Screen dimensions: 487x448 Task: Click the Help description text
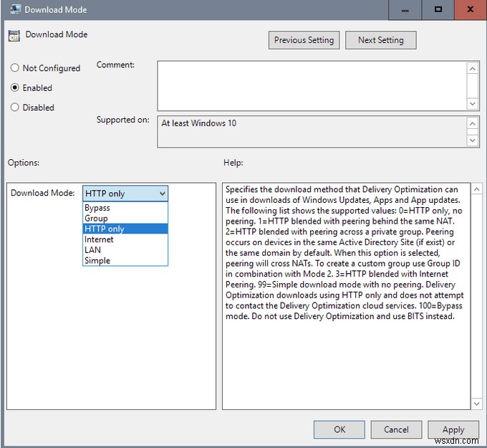344,253
